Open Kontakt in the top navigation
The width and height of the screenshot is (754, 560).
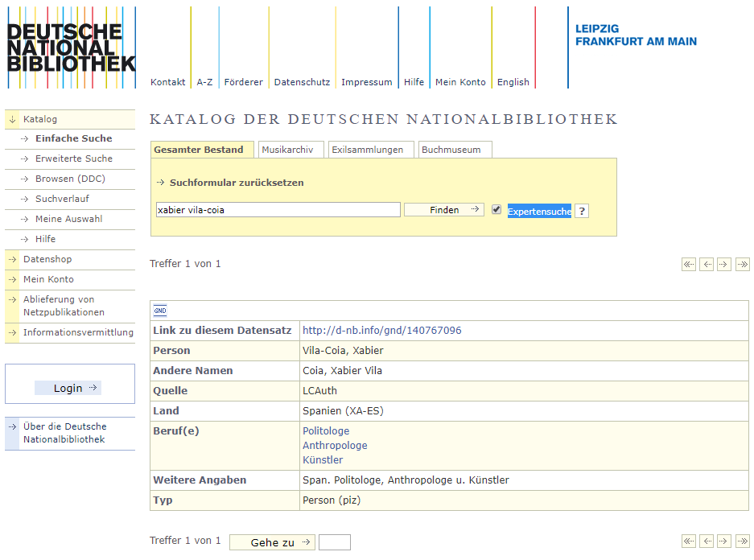point(168,82)
